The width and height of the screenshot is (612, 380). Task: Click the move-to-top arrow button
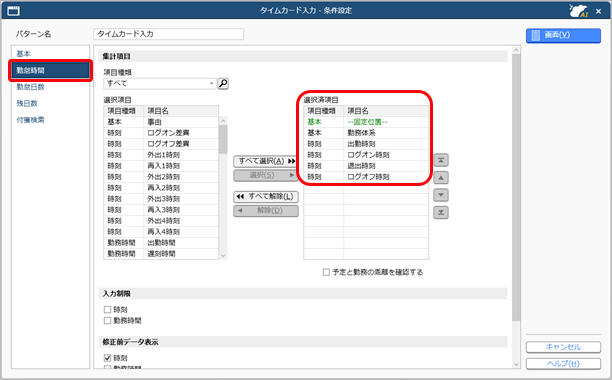click(441, 160)
